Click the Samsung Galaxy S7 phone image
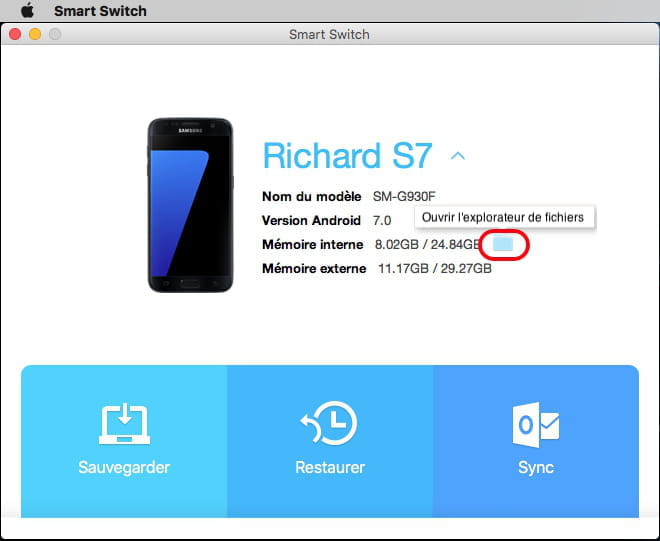 190,205
